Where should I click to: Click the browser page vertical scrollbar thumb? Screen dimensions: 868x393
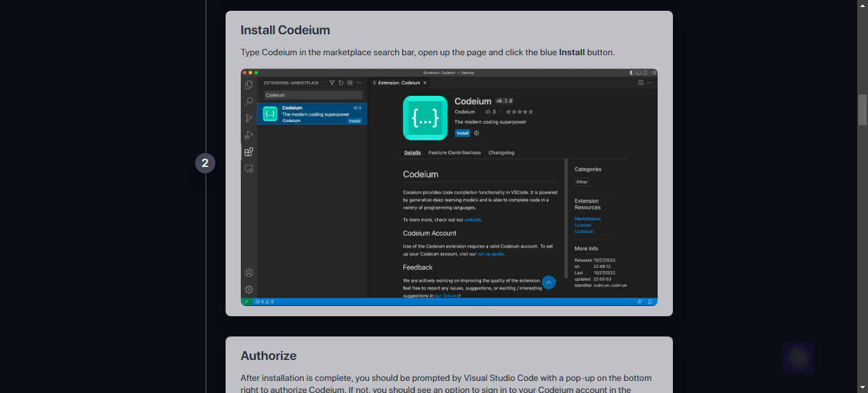point(862,110)
